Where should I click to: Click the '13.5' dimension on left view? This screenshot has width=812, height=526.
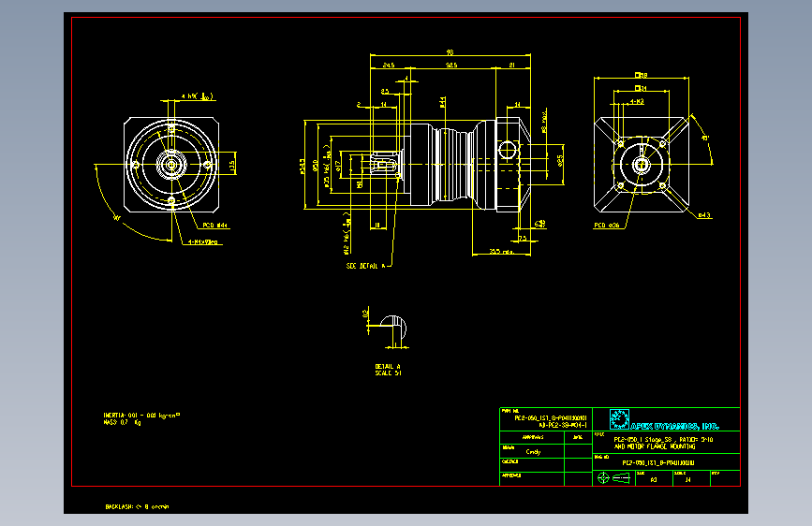tap(232, 165)
